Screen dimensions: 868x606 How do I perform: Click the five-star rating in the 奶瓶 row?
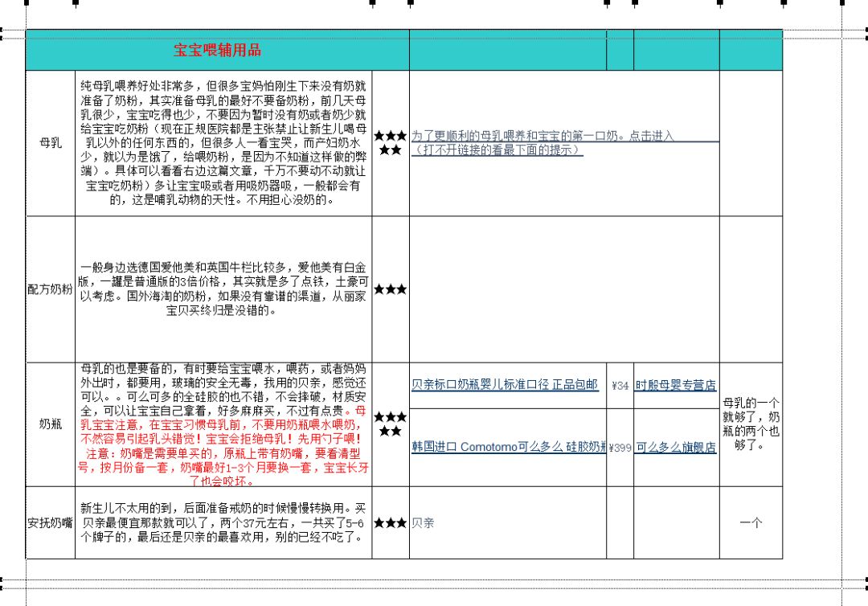(x=391, y=424)
